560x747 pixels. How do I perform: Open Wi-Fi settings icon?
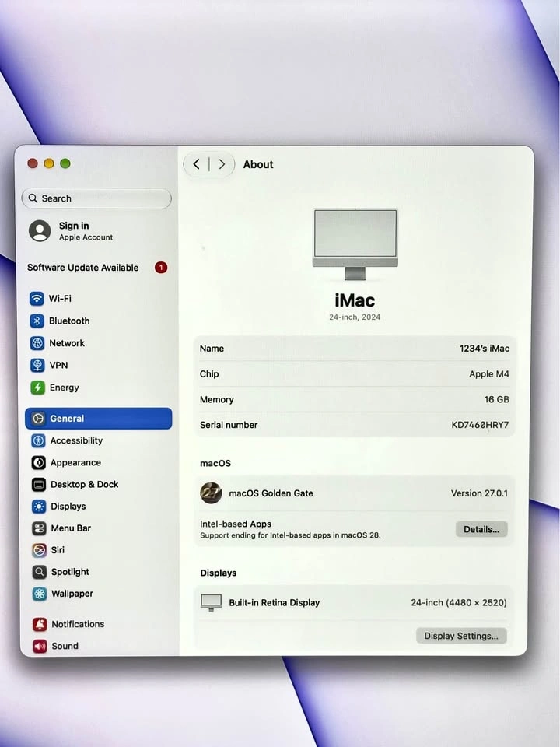pyautogui.click(x=37, y=299)
